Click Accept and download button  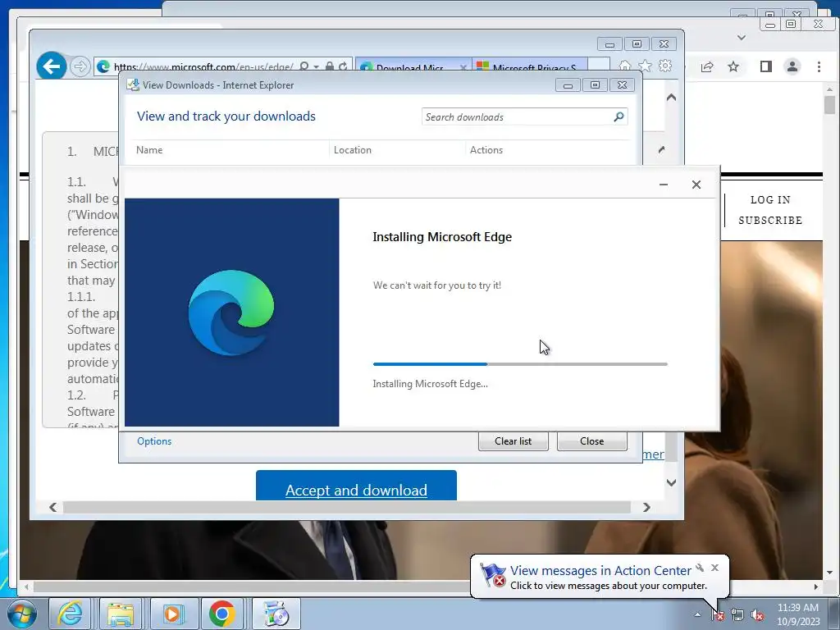click(356, 486)
